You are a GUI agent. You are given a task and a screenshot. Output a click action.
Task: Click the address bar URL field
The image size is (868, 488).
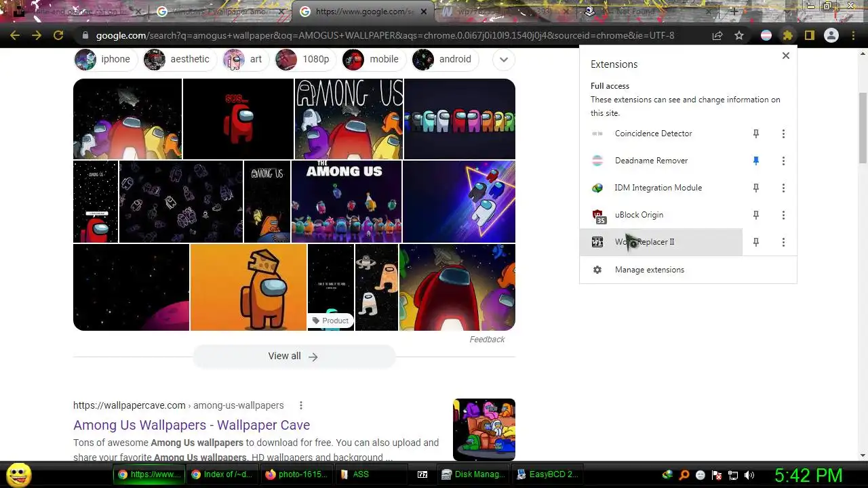tap(385, 35)
